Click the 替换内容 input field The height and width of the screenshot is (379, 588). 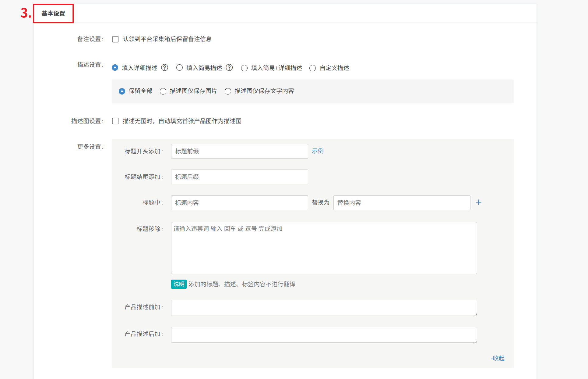click(x=401, y=203)
